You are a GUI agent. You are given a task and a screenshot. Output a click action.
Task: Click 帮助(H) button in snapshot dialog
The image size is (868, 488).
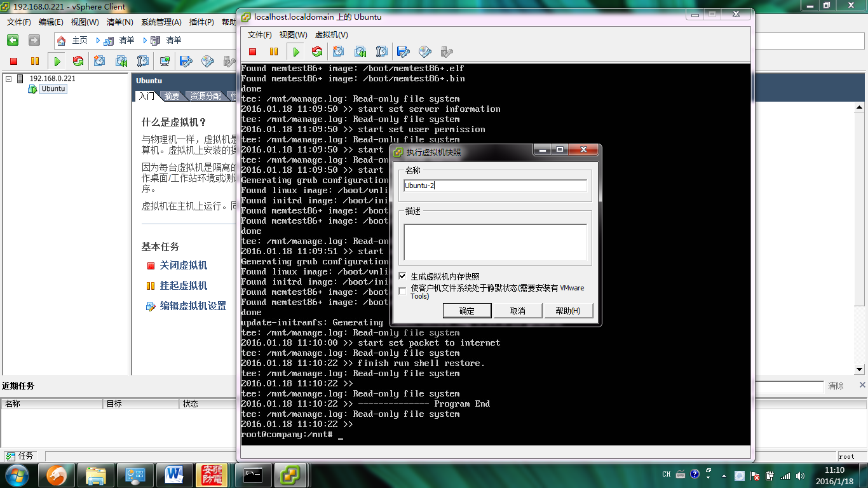[x=568, y=311]
